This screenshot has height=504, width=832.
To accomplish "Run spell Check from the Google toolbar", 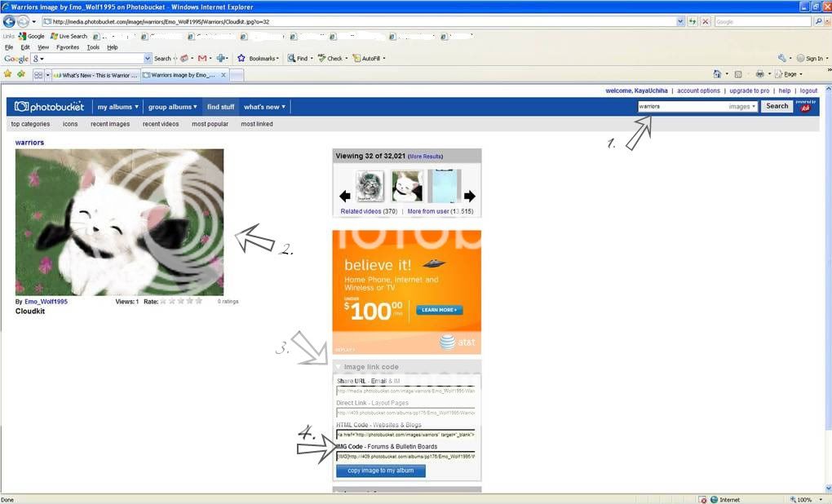I will click(x=334, y=58).
